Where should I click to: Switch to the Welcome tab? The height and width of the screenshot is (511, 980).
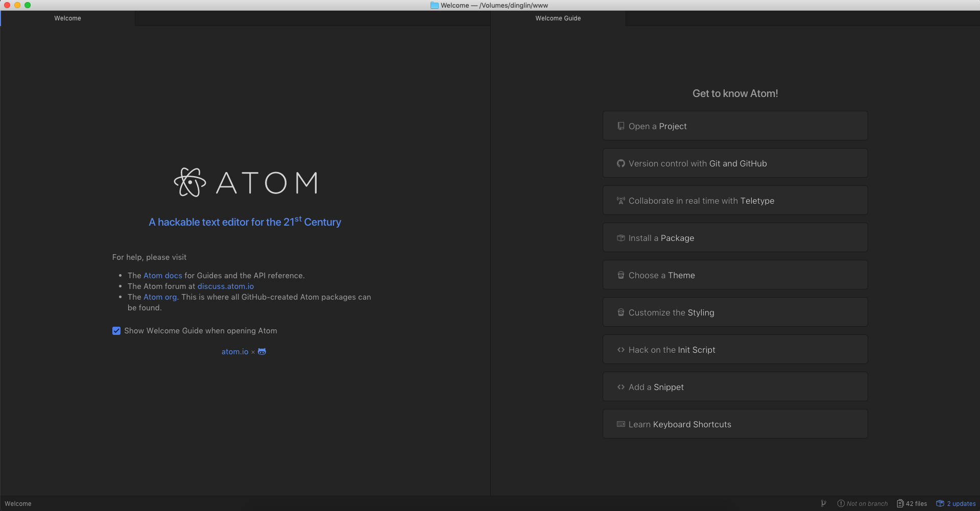(67, 18)
